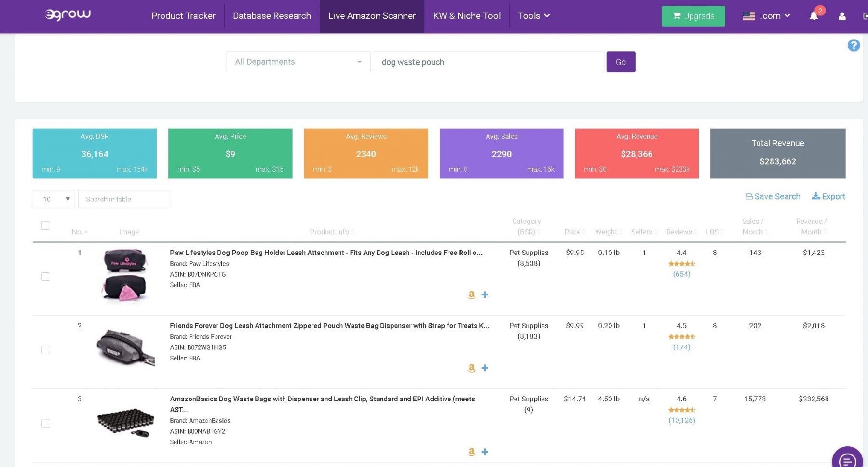Open the 174 reviews link
This screenshot has height=467, width=868.
click(681, 347)
